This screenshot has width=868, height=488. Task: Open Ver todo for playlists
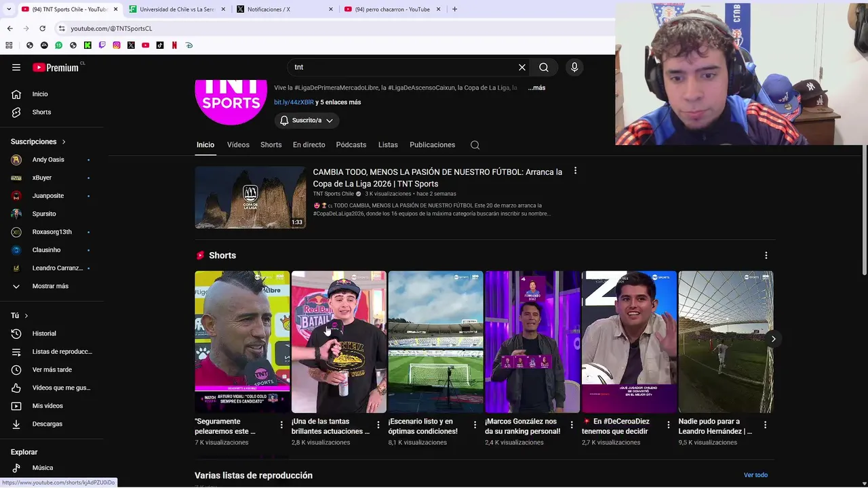coord(755,475)
